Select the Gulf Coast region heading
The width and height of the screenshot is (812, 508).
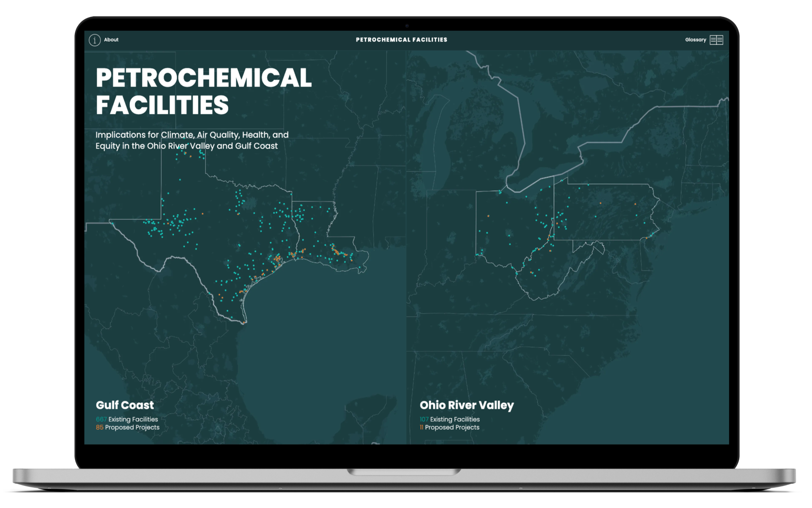point(125,405)
